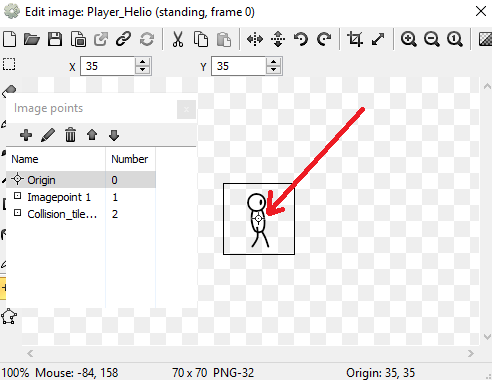The width and height of the screenshot is (492, 381).
Task: Mirror the image horizontally
Action: click(255, 39)
